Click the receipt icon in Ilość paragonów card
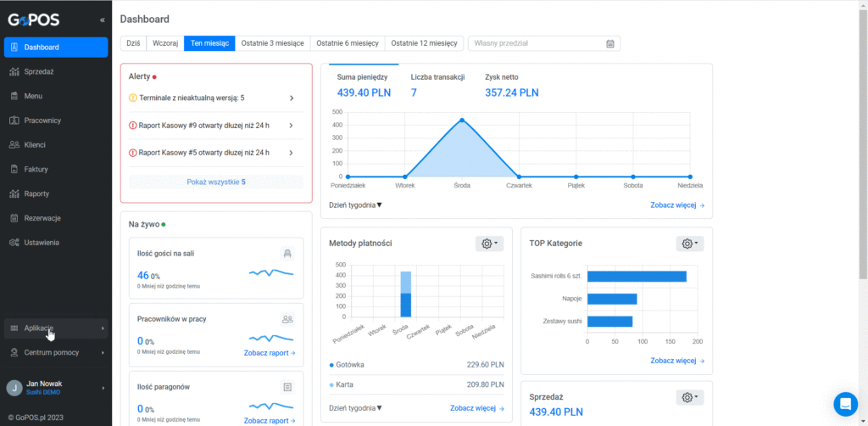 (287, 387)
